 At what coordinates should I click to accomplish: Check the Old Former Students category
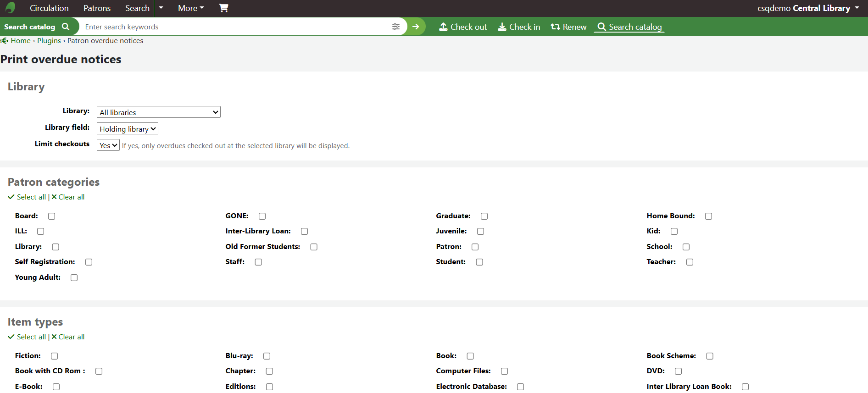pos(314,247)
